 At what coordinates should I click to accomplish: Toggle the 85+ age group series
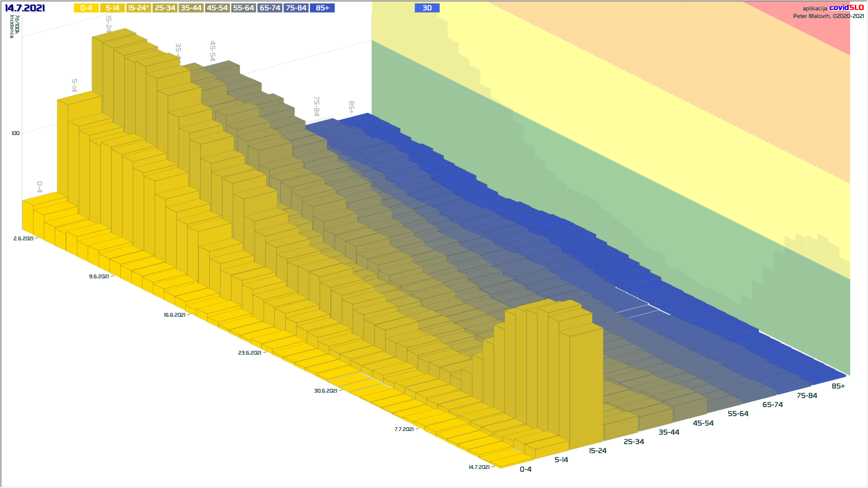322,8
